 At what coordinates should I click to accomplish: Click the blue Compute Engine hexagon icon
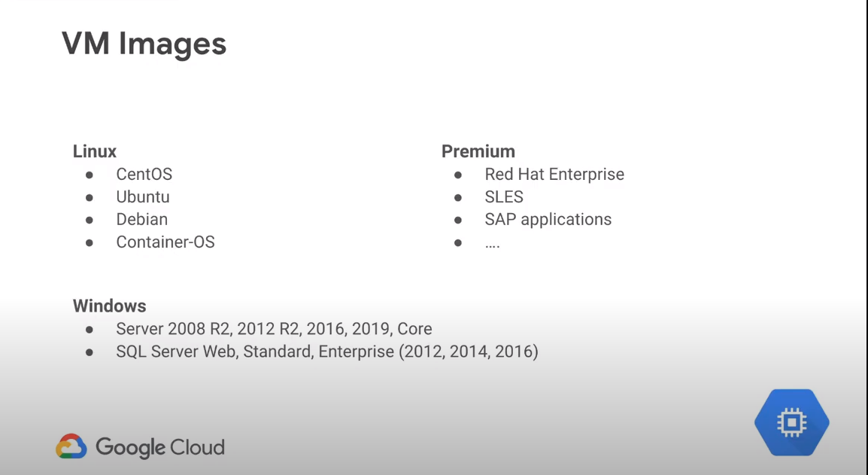pos(791,423)
